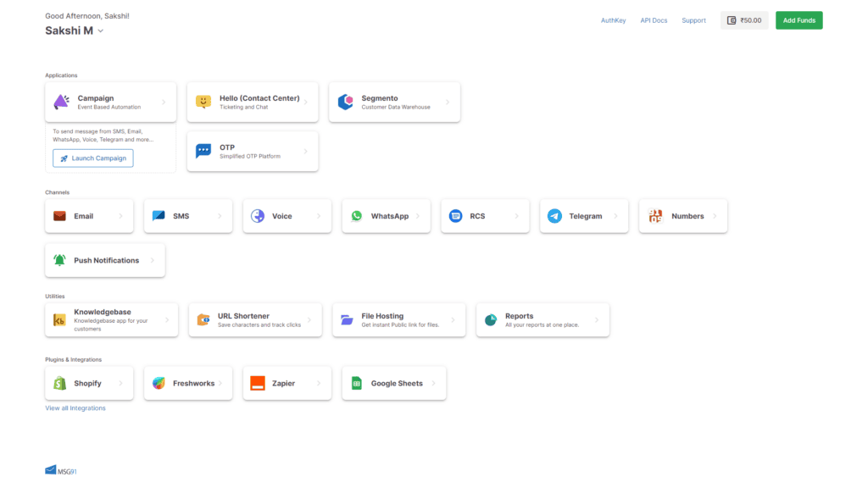
Task: Click the Email envelope icon
Action: pos(60,216)
